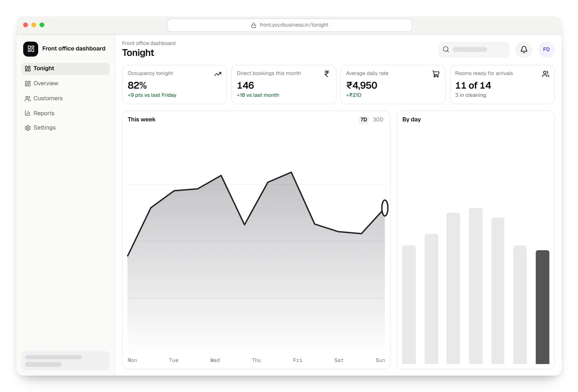Click '3 in cleaning' text
The image size is (578, 392).
pos(471,95)
